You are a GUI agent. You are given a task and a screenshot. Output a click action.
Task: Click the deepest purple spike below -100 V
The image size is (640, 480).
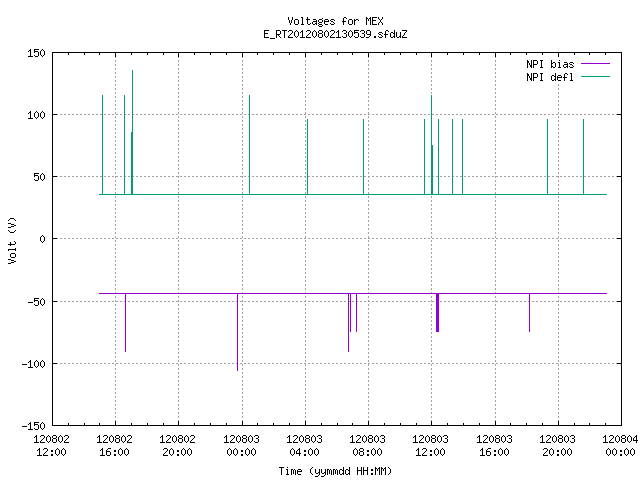click(238, 332)
